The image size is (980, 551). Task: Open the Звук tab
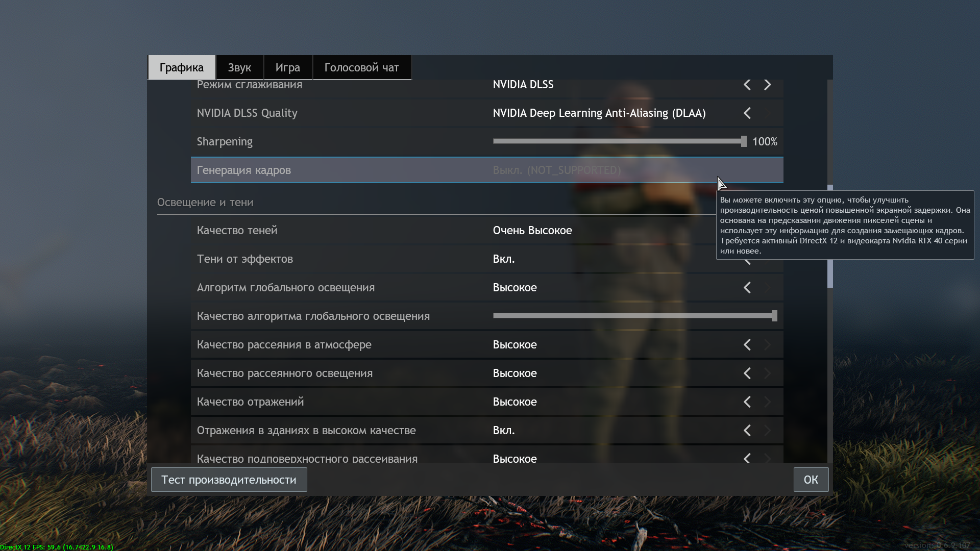pos(239,67)
